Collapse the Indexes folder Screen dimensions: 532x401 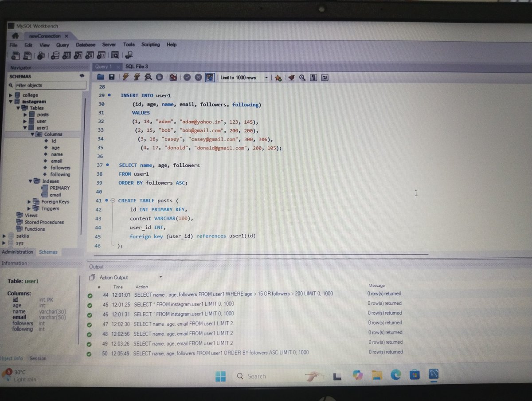click(30, 181)
